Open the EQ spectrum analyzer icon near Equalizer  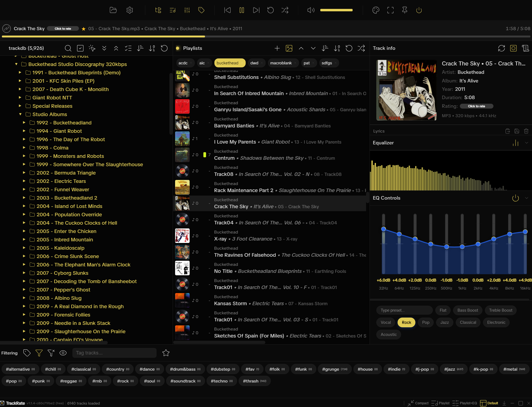coord(515,143)
